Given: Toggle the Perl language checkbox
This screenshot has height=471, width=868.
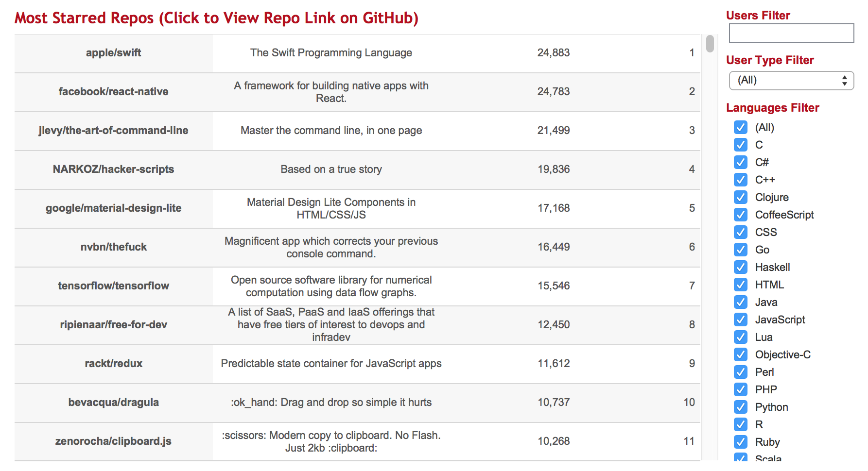Looking at the screenshot, I should click(741, 372).
